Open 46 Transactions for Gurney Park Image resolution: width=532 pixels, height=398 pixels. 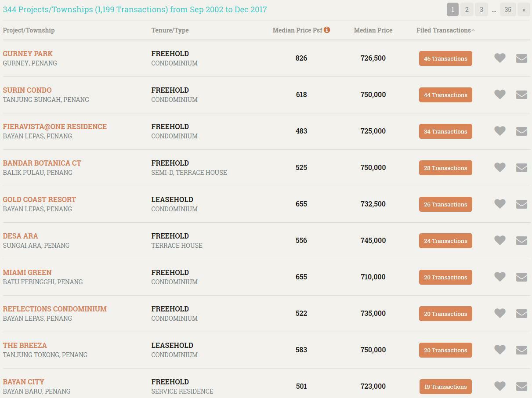tap(445, 58)
